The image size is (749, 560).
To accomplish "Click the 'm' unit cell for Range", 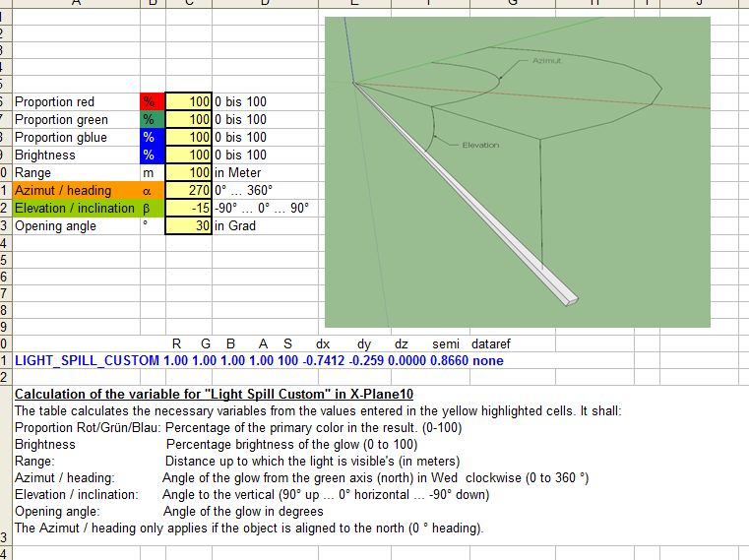I will 153,172.
